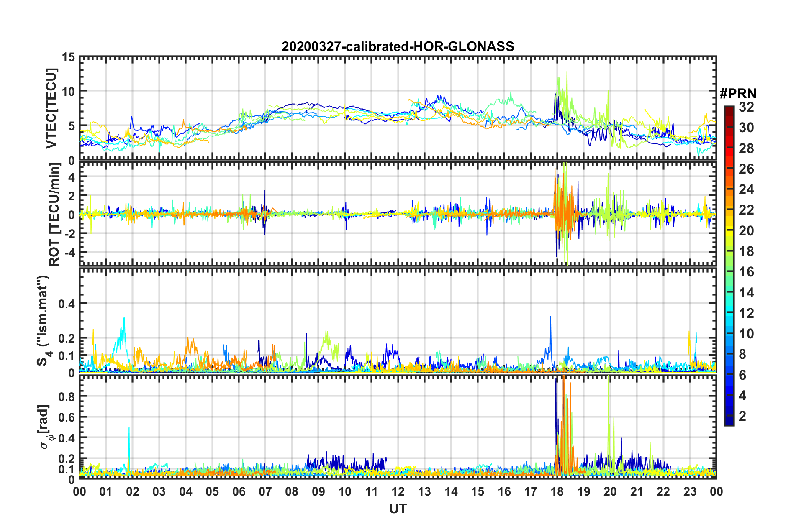Click ROT y-axis tick label 4
The image size is (796, 532).
(x=72, y=177)
